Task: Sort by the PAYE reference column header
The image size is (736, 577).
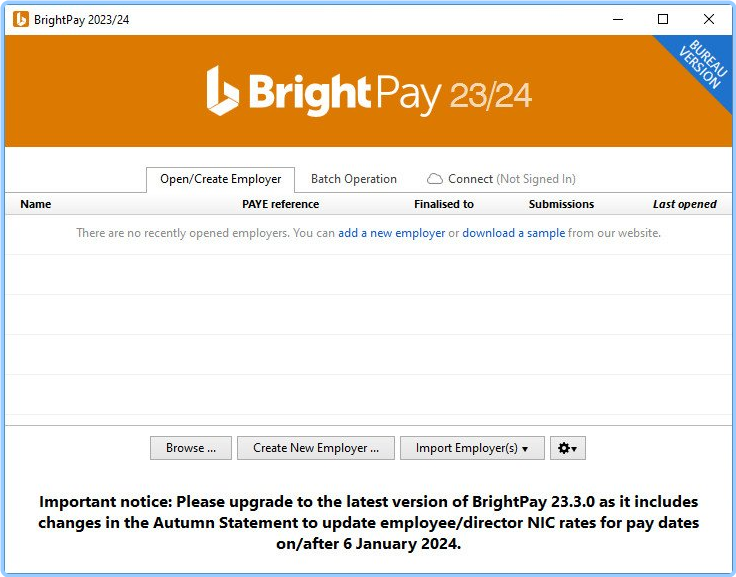Action: pyautogui.click(x=281, y=204)
